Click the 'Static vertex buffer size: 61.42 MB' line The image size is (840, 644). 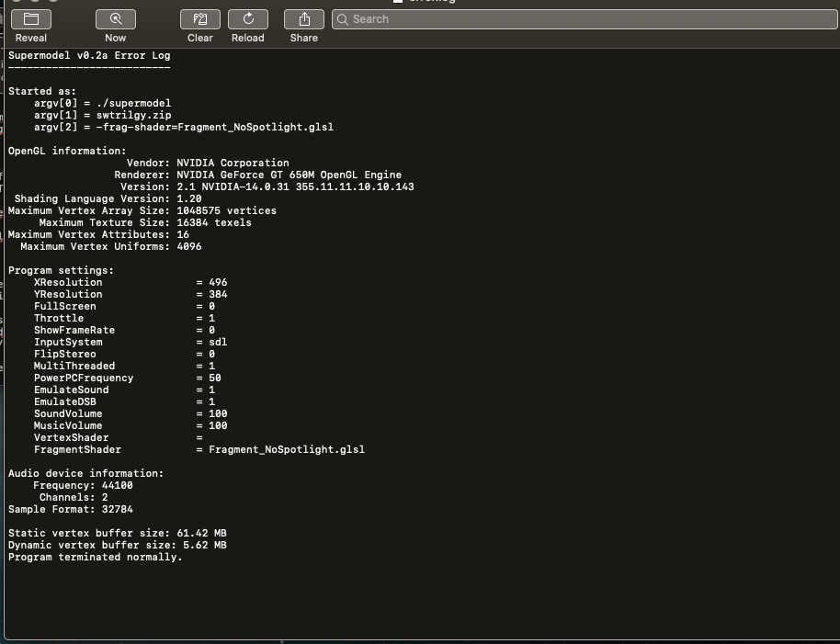118,533
